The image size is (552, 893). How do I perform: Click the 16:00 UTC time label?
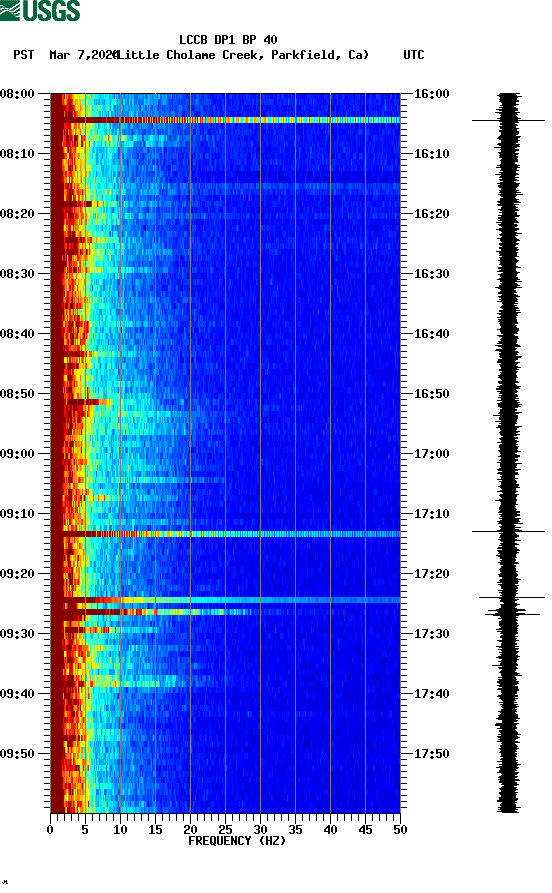point(431,93)
